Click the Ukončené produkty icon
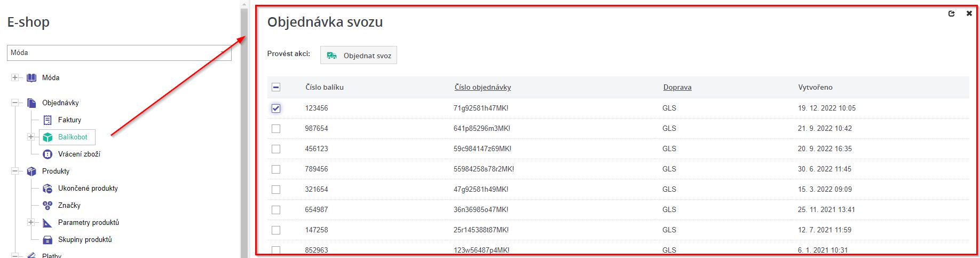The height and width of the screenshot is (258, 980). (x=48, y=189)
